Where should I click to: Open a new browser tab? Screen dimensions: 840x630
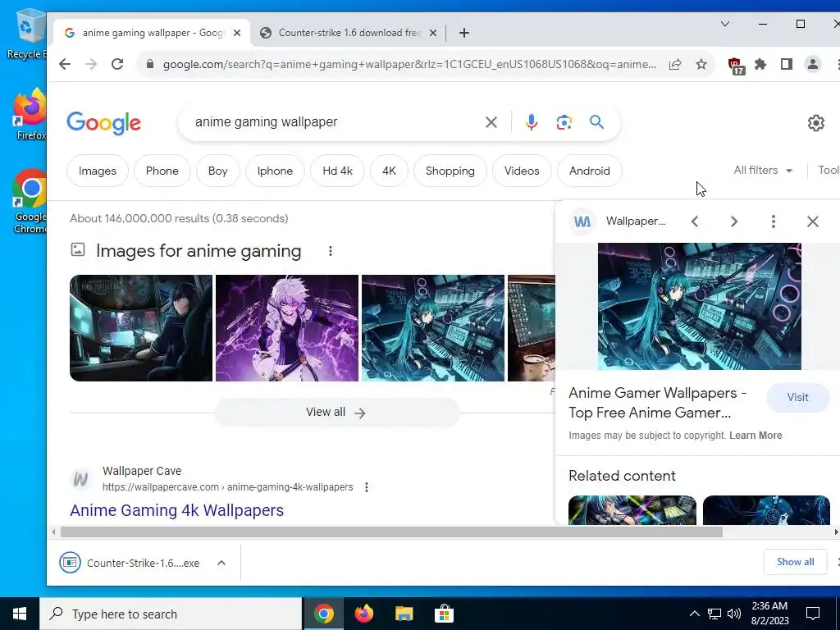464,33
